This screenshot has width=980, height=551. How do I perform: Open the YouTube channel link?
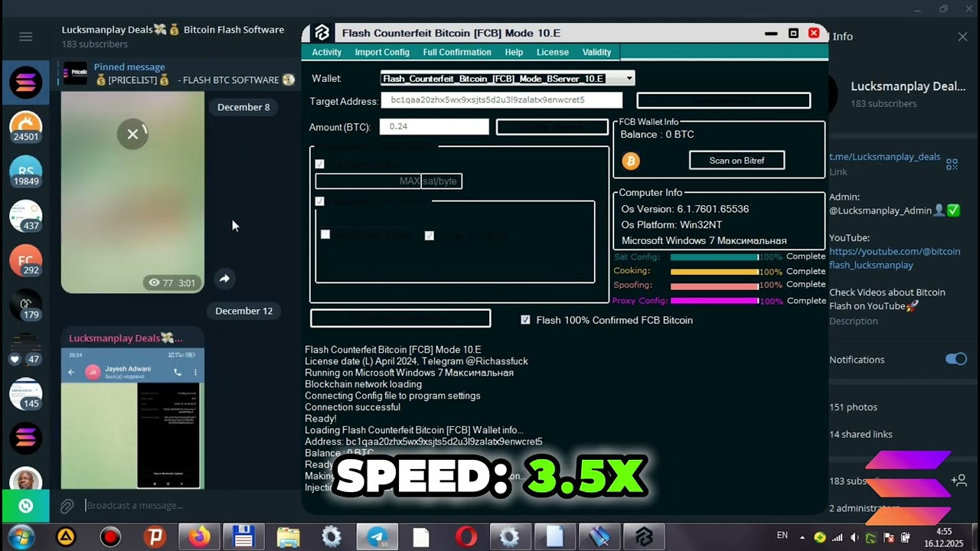[894, 258]
